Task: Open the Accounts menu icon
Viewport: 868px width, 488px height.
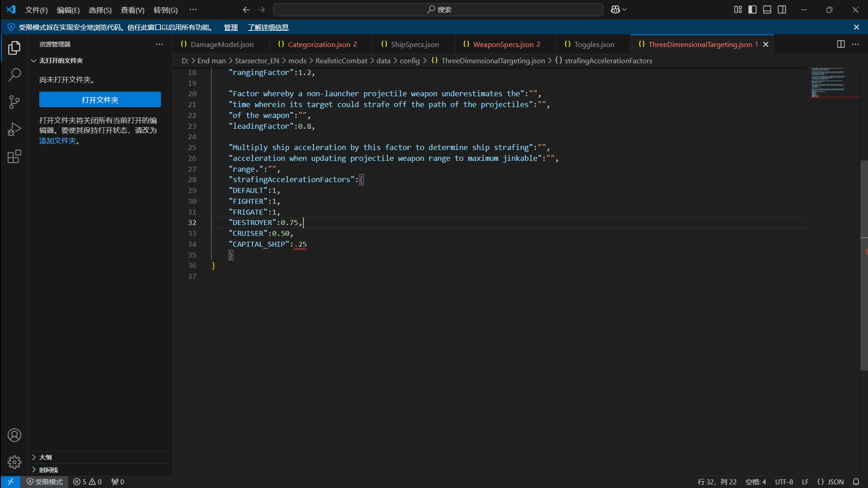Action: tap(14, 435)
